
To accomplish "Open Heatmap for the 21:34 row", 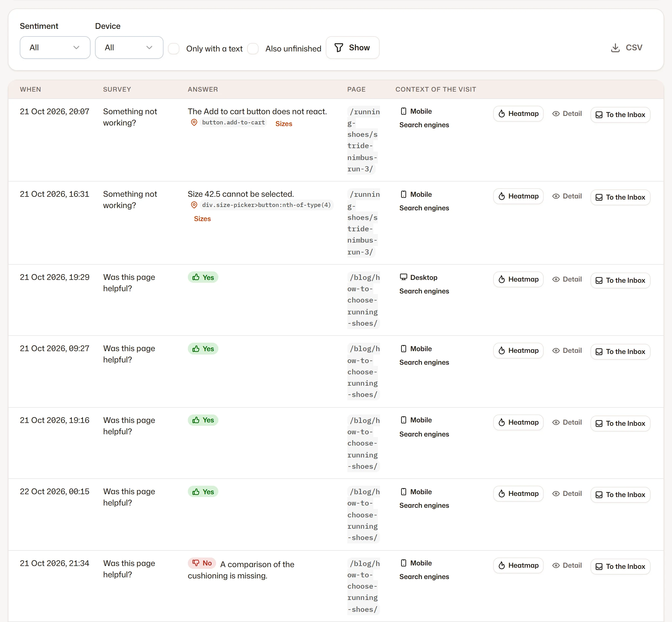I will (x=518, y=565).
